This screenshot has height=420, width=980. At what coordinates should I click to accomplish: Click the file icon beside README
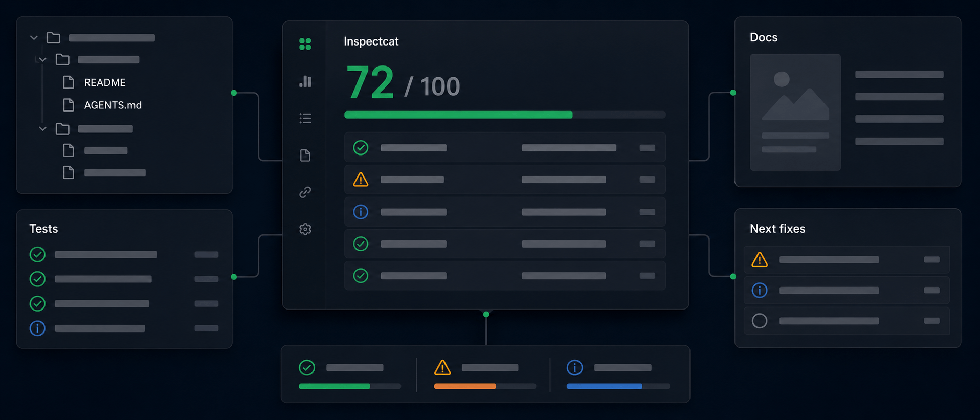[x=68, y=82]
